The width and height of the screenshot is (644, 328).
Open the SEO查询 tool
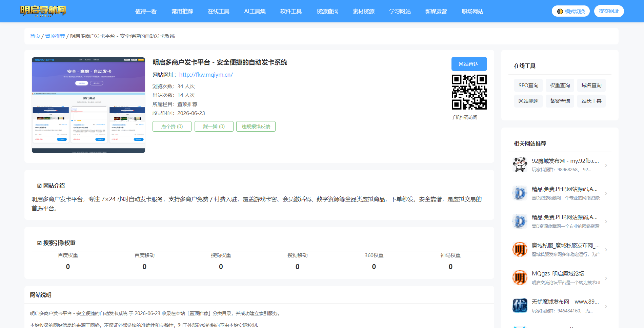(x=528, y=85)
